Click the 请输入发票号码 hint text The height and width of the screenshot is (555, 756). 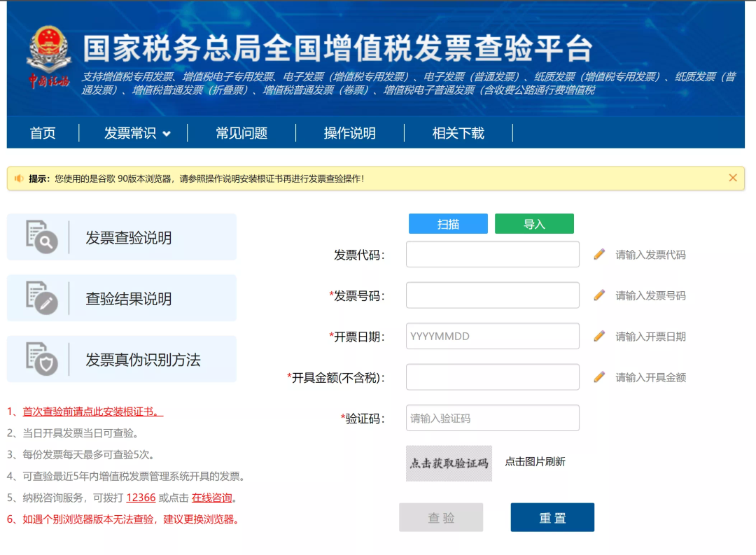coord(650,295)
